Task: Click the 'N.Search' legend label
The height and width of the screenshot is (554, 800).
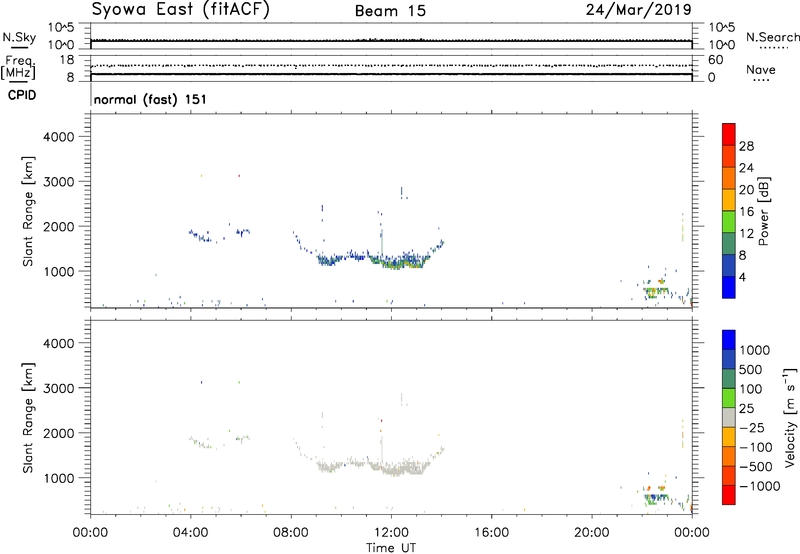Action: [772, 37]
